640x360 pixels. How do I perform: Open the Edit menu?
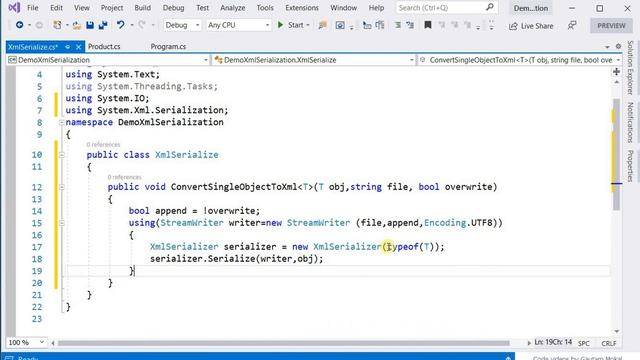click(x=56, y=8)
